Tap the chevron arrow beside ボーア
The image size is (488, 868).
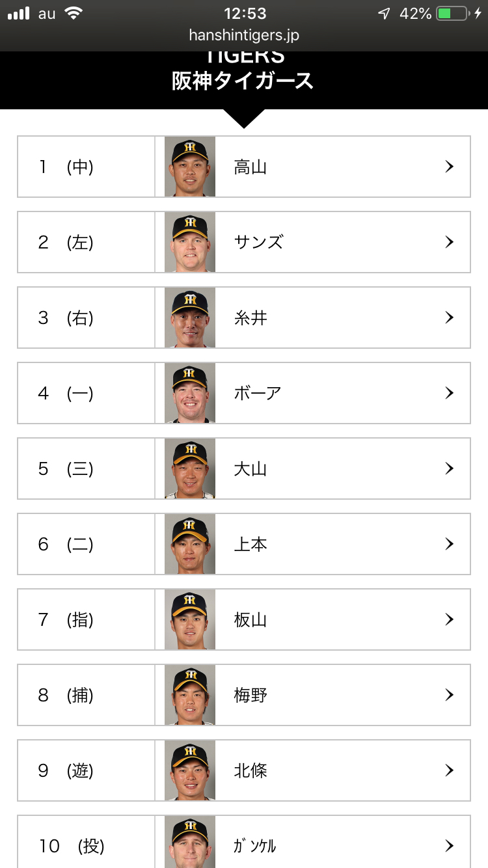tap(449, 393)
